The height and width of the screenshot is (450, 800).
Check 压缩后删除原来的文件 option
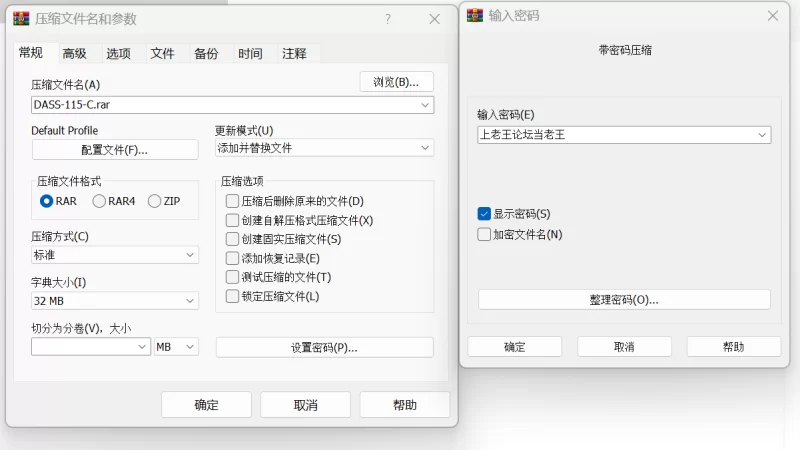(x=233, y=201)
